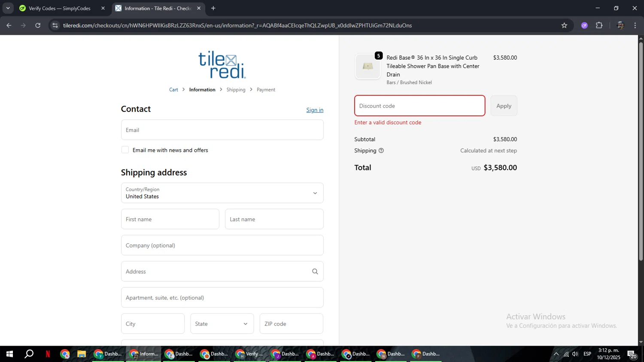Open Windows taskbar search
The height and width of the screenshot is (362, 644).
tap(29, 354)
